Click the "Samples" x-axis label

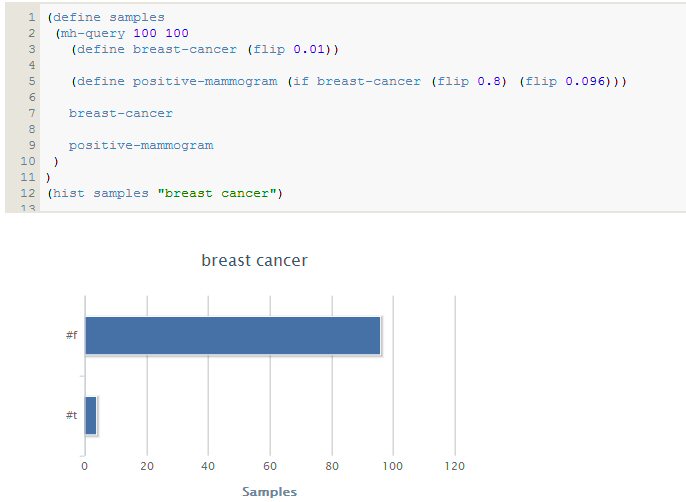269,492
